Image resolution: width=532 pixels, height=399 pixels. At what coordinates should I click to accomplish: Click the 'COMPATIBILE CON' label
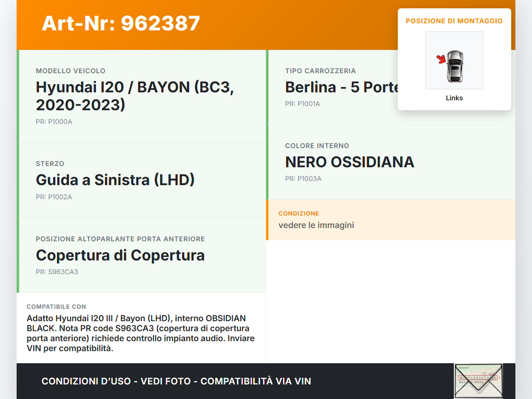(x=57, y=307)
